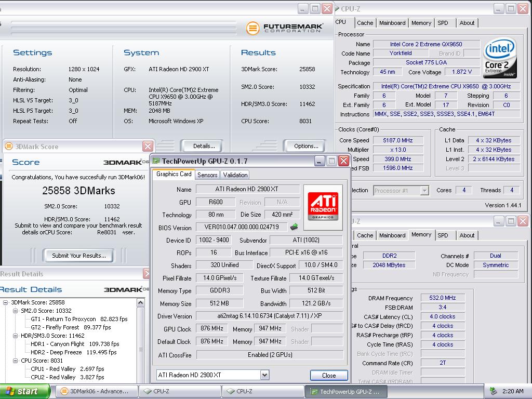
Task: Open the Cache tab in lower CPU-Z
Action: [365, 235]
